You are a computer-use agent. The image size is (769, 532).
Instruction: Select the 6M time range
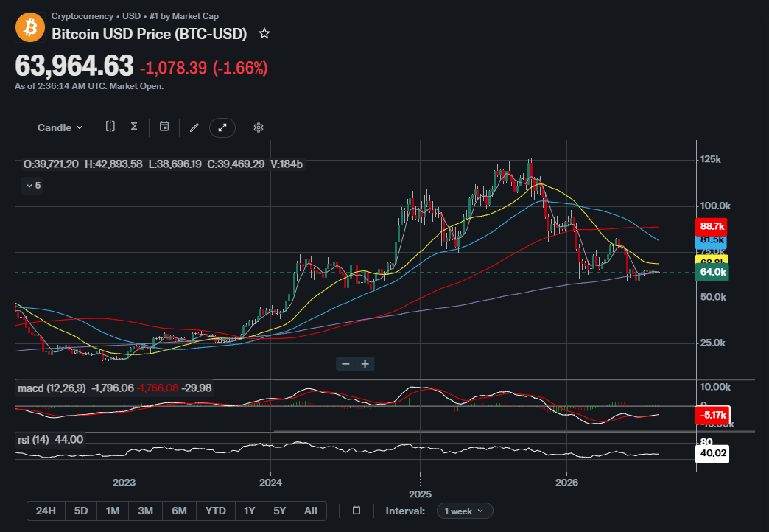click(180, 511)
